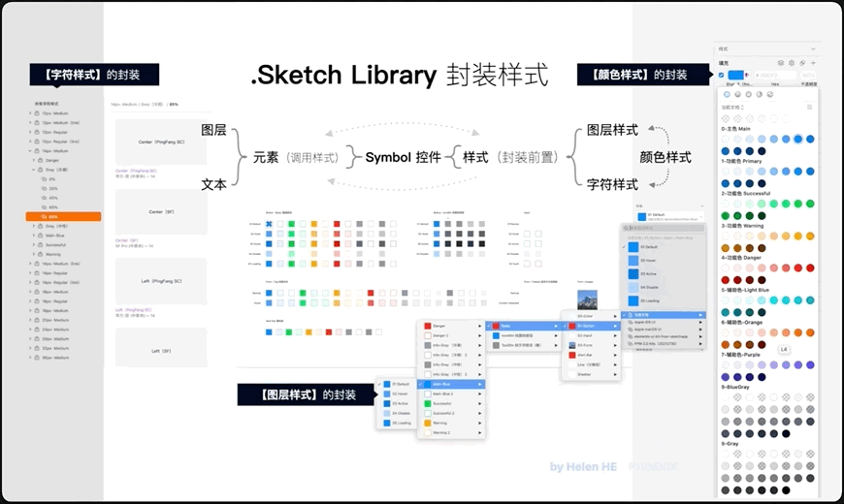Toggle swatch list view icon

click(x=809, y=108)
